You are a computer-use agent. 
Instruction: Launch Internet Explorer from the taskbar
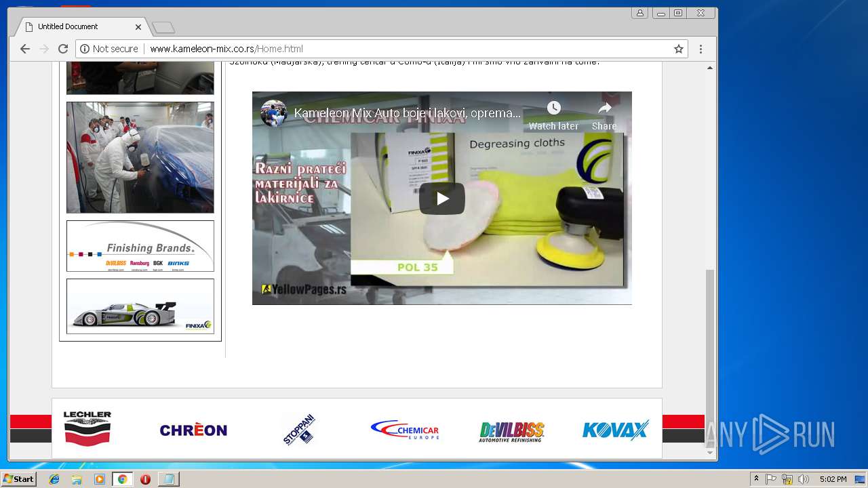click(x=54, y=479)
